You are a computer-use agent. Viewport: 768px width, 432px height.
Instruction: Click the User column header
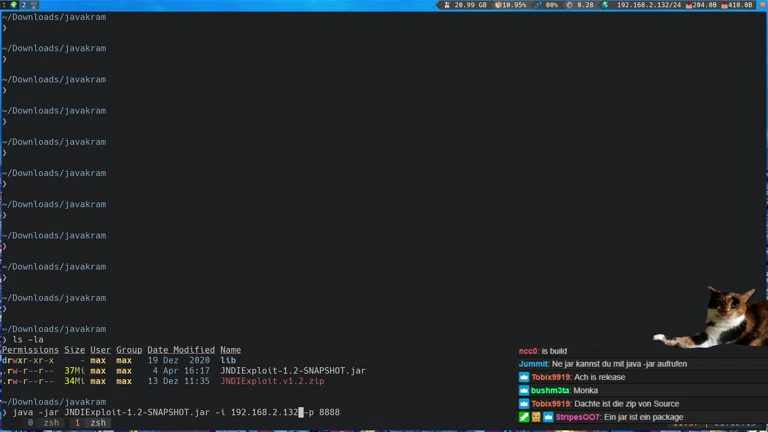(x=100, y=350)
